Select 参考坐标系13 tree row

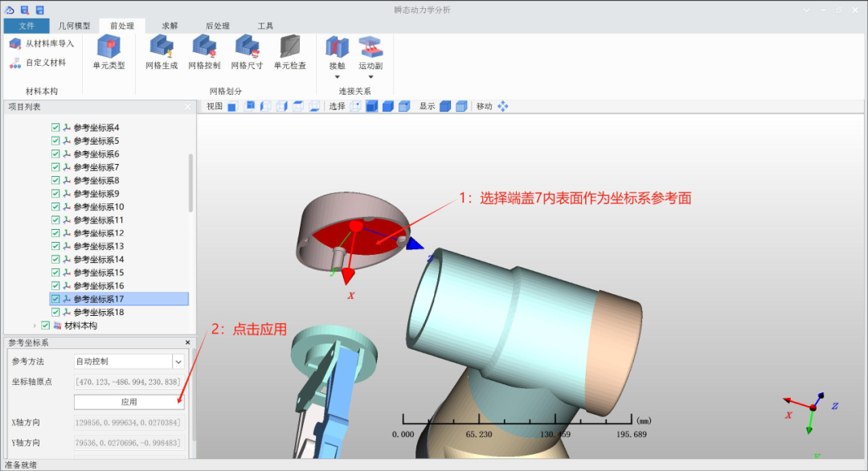(119, 246)
